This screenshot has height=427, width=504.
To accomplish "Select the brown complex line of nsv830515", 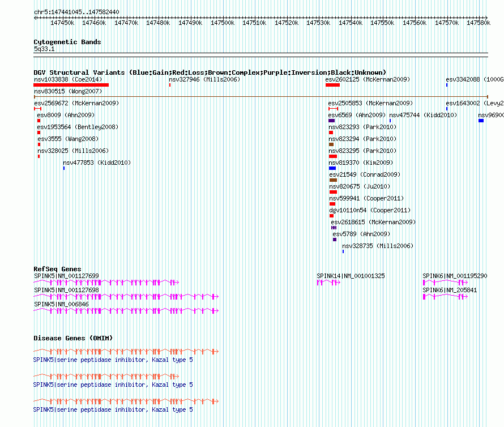I will click(260, 96).
